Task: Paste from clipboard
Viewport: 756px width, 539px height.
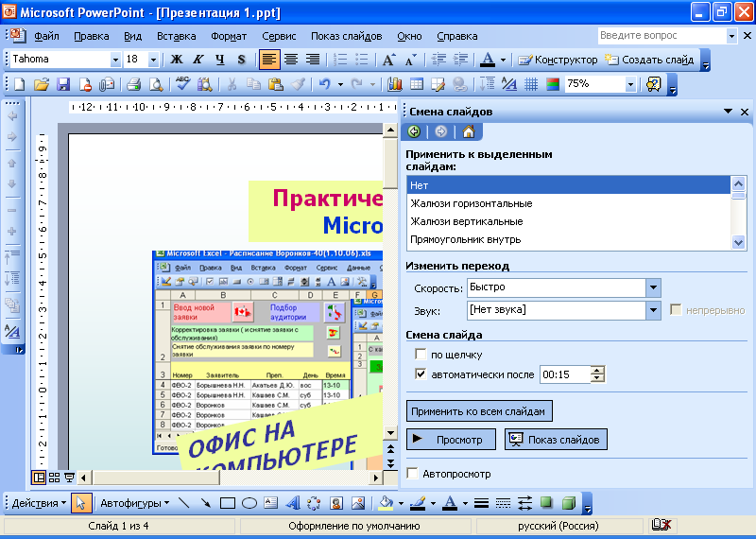Action: click(x=275, y=85)
